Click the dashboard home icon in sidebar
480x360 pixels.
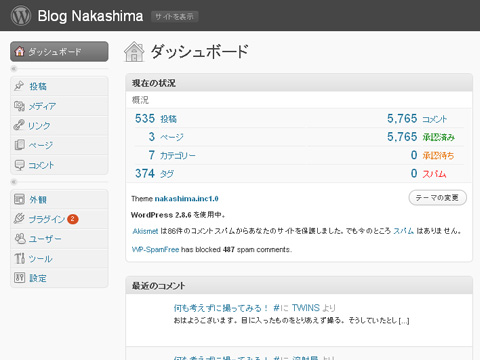point(20,51)
